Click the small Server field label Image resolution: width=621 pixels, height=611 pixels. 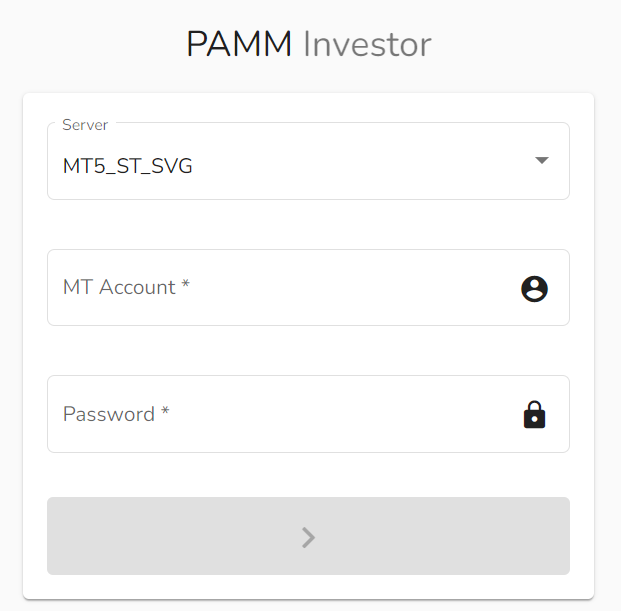[x=85, y=124]
